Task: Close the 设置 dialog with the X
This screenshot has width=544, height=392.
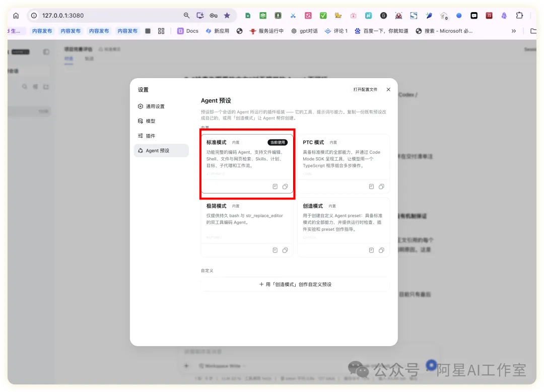Action: [x=388, y=90]
